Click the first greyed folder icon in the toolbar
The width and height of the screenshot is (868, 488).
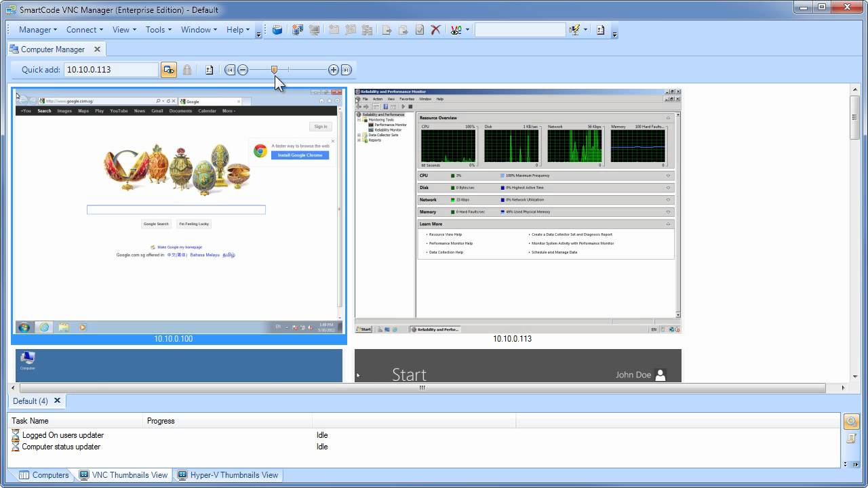(x=334, y=30)
